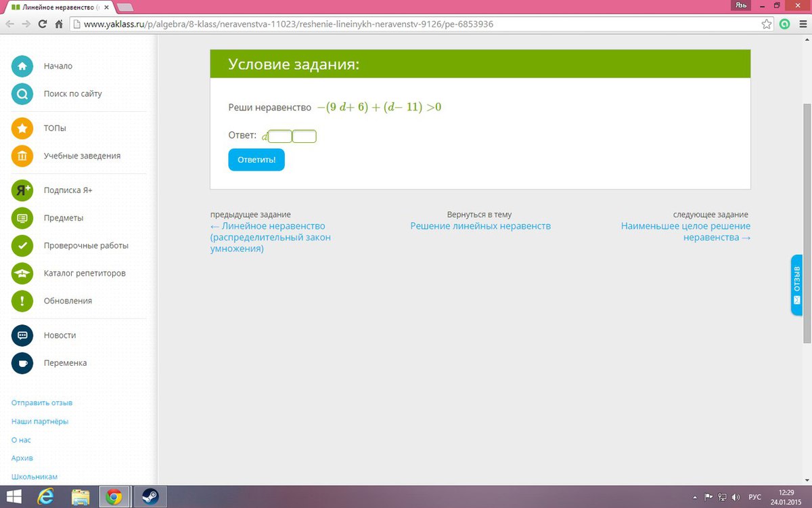Open the Отзыв feedback side tab

tap(796, 285)
